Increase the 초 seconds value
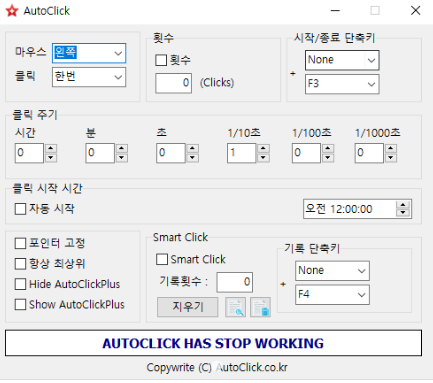This screenshot has width=433, height=383. pyautogui.click(x=192, y=148)
